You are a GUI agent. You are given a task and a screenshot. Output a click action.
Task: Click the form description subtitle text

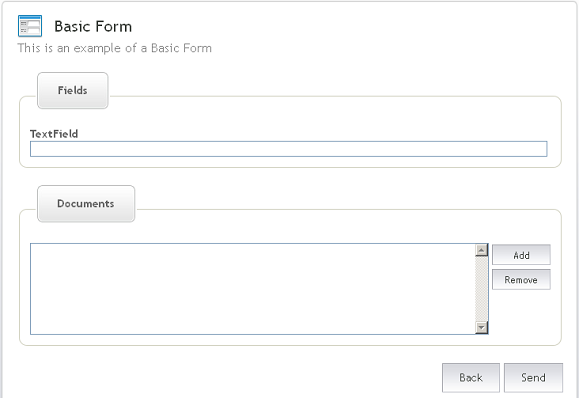pyautogui.click(x=114, y=48)
